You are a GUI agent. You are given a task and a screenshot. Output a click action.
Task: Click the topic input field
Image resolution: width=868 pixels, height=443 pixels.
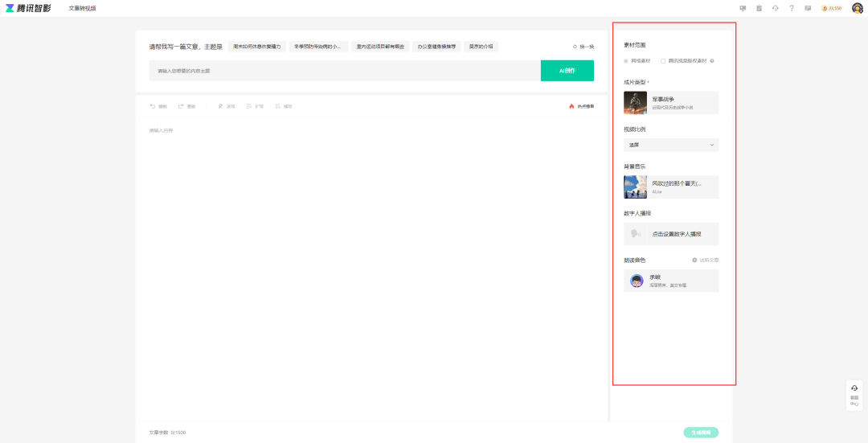coord(344,71)
